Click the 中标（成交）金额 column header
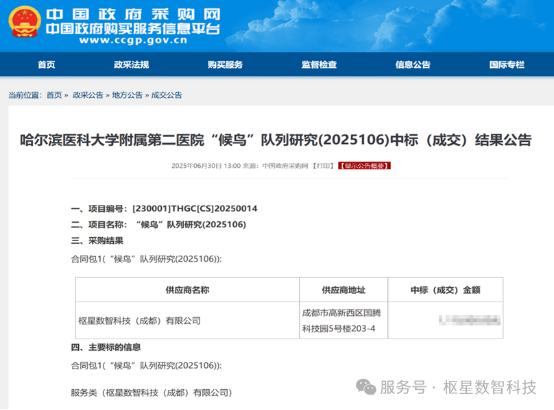 445,290
